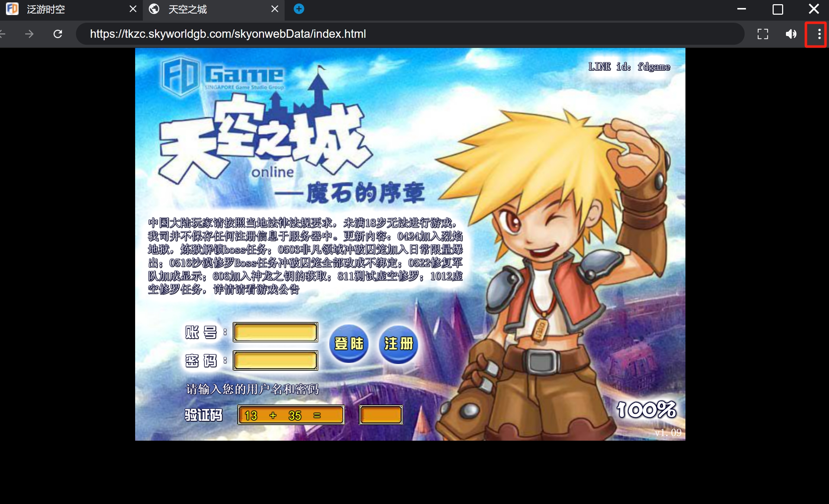Click the captcha answer box after equals sign

381,415
